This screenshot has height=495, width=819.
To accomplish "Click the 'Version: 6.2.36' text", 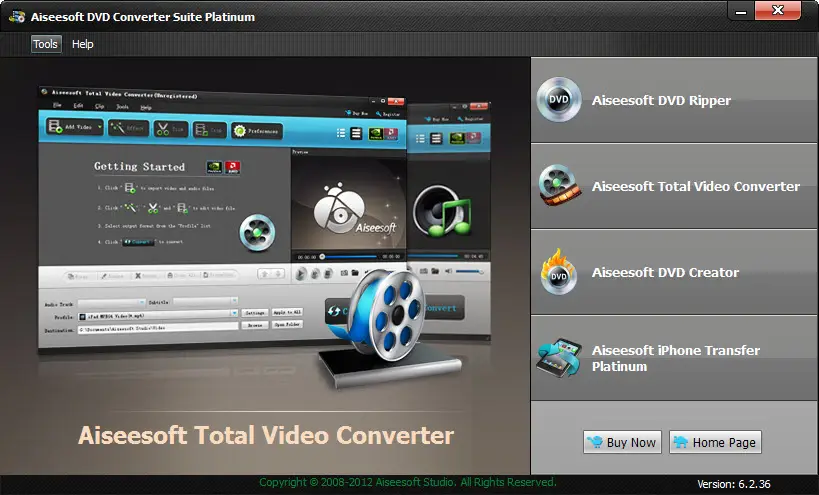I will pyautogui.click(x=734, y=484).
